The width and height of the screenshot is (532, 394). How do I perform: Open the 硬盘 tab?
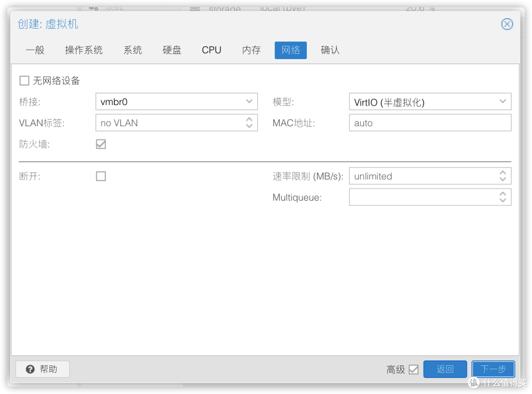click(x=171, y=50)
